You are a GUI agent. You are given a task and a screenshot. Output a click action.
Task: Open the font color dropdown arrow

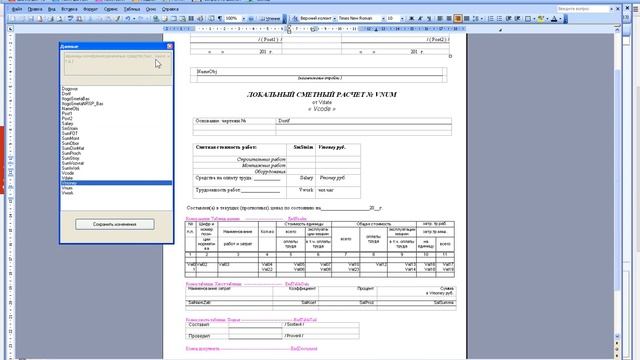(560, 19)
